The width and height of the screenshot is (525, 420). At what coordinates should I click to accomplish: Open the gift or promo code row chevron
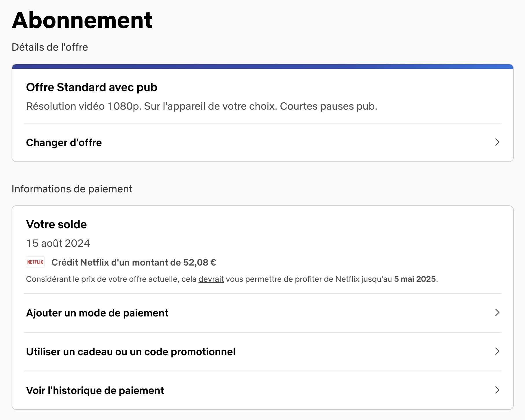[x=497, y=351]
